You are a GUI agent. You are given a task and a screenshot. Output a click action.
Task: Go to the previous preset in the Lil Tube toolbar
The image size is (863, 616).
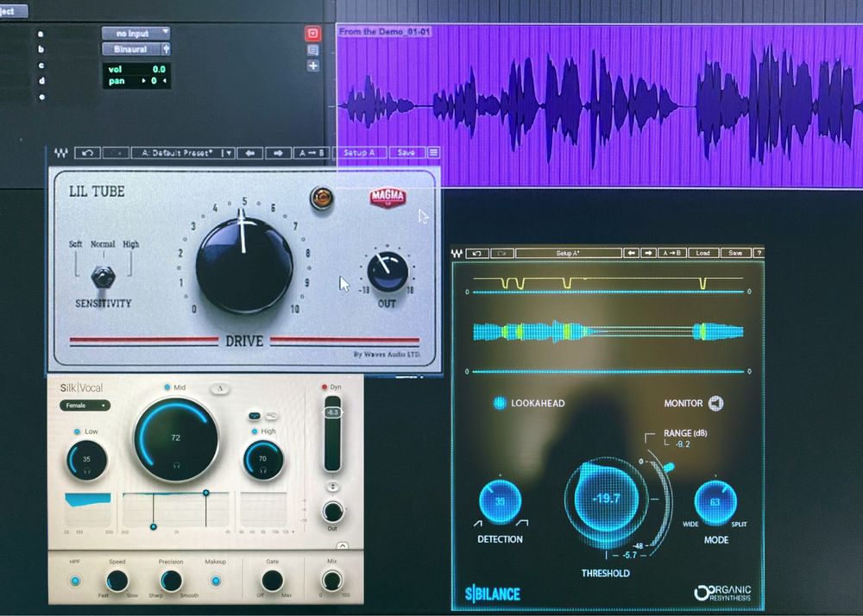(x=250, y=153)
